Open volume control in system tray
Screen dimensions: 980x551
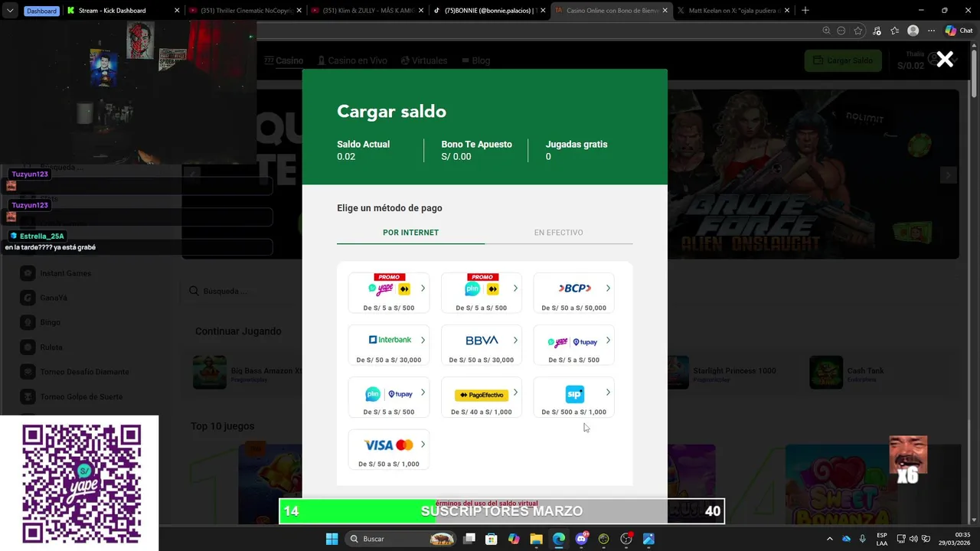click(913, 539)
